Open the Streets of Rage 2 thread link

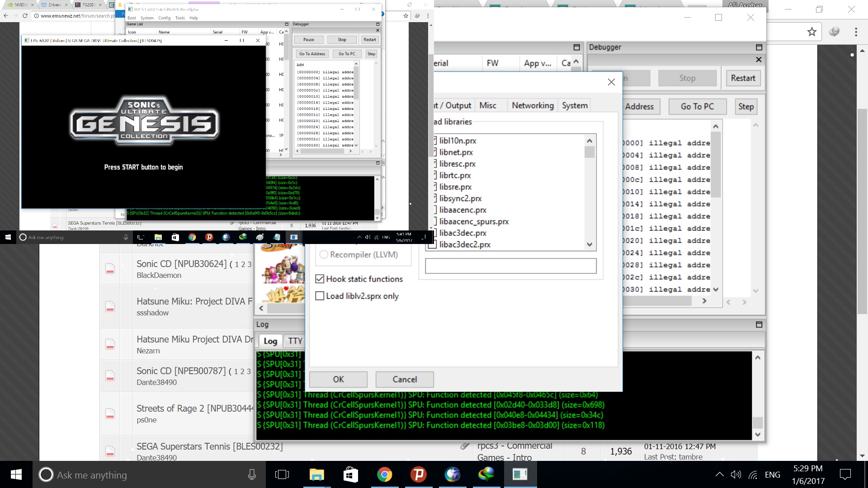195,408
